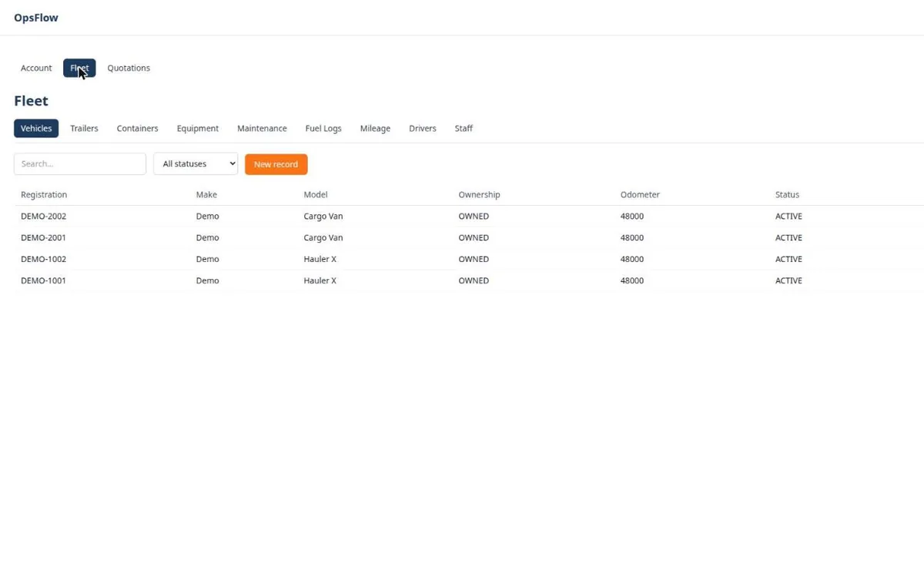The image size is (924, 578).
Task: Click the Ownership column header
Action: point(479,195)
